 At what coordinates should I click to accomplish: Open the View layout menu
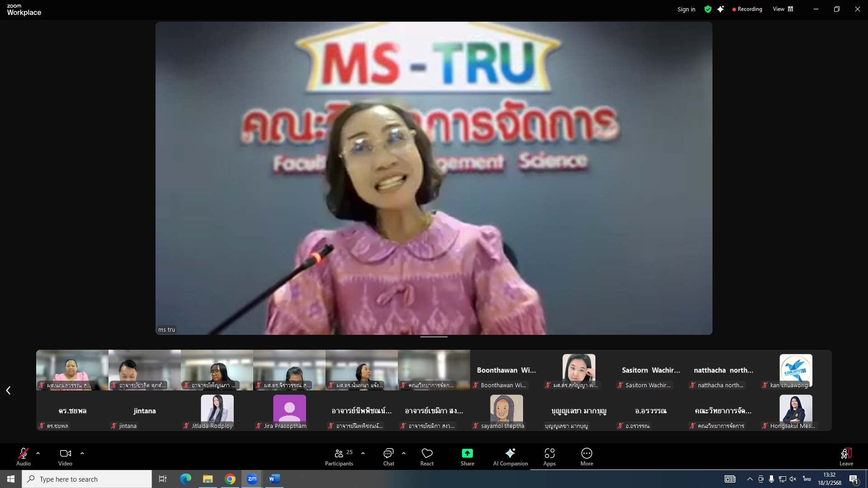pyautogui.click(x=783, y=9)
